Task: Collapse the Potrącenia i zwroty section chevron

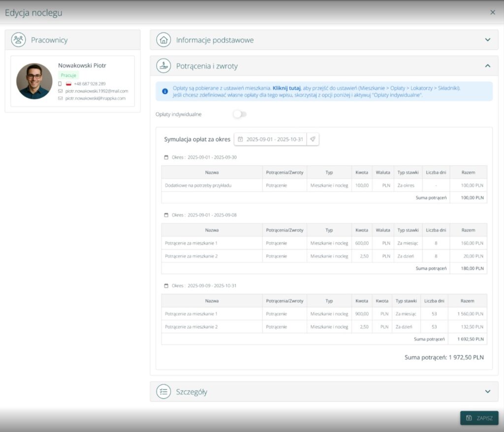Action: point(487,65)
